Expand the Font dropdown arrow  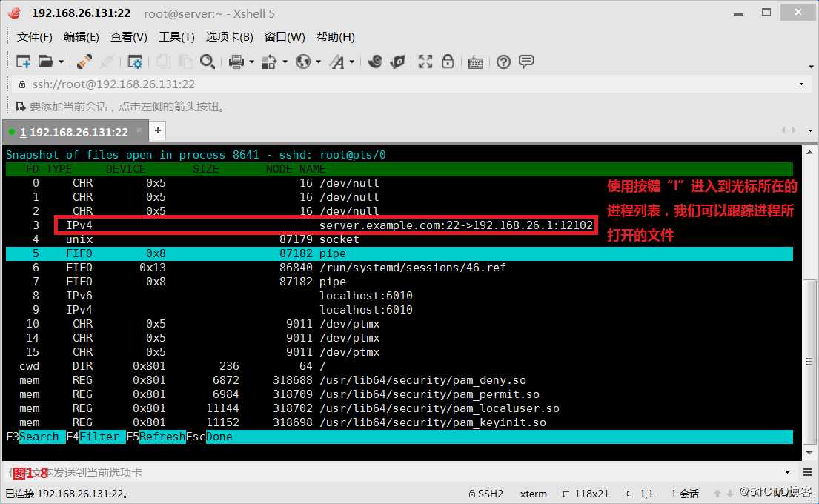[x=351, y=62]
